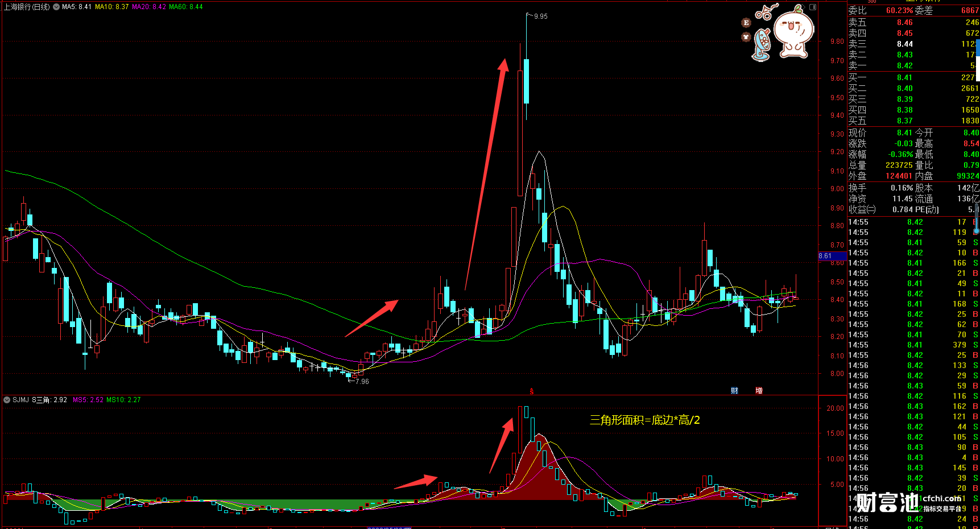The height and width of the screenshot is (529, 980).
Task: Click the 最高 value 8.54
Action: 971,144
